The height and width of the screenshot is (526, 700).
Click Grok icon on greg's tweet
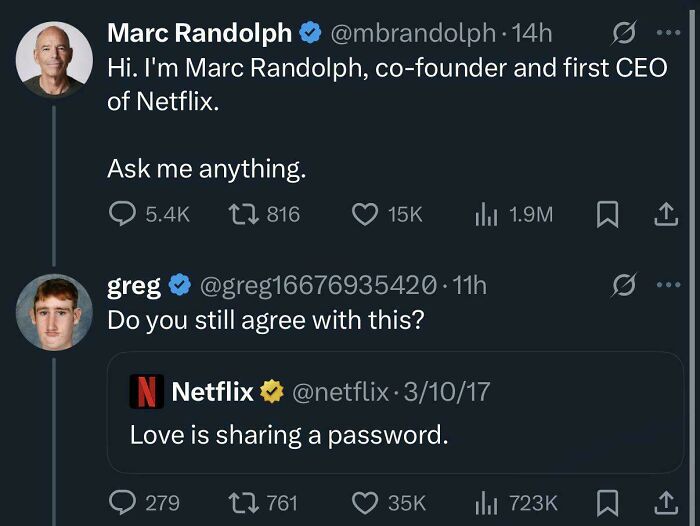(622, 286)
